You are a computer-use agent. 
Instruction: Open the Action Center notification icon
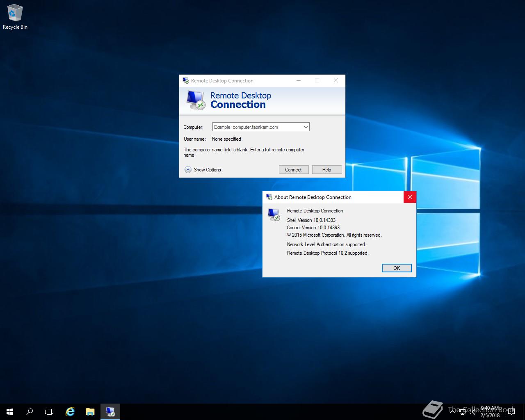[x=511, y=412]
